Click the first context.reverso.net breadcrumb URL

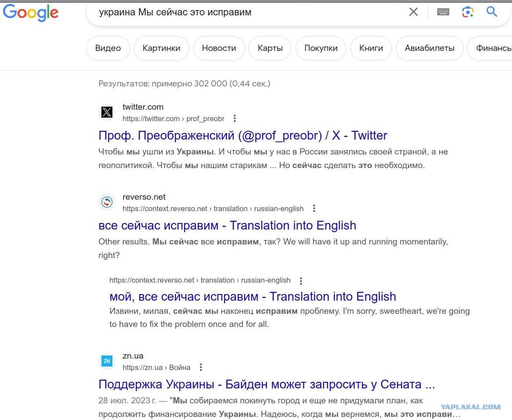[213, 208]
